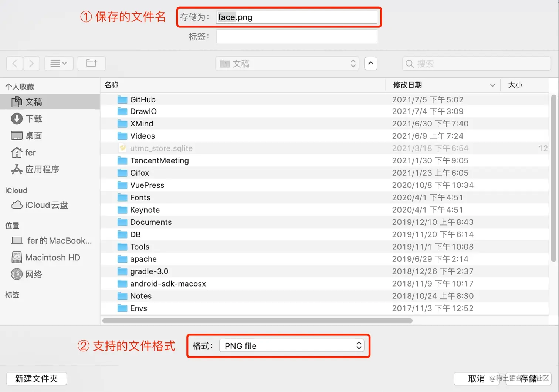Click the Fonts folder icon
This screenshot has height=392, width=559.
(122, 197)
